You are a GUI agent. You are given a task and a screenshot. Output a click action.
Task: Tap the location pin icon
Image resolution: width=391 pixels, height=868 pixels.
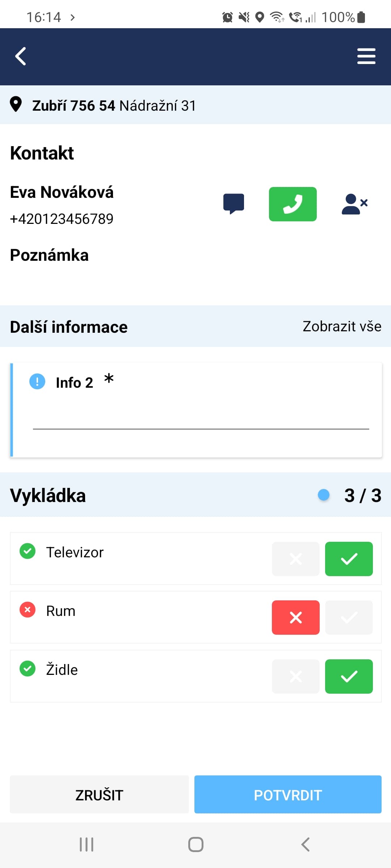[16, 105]
